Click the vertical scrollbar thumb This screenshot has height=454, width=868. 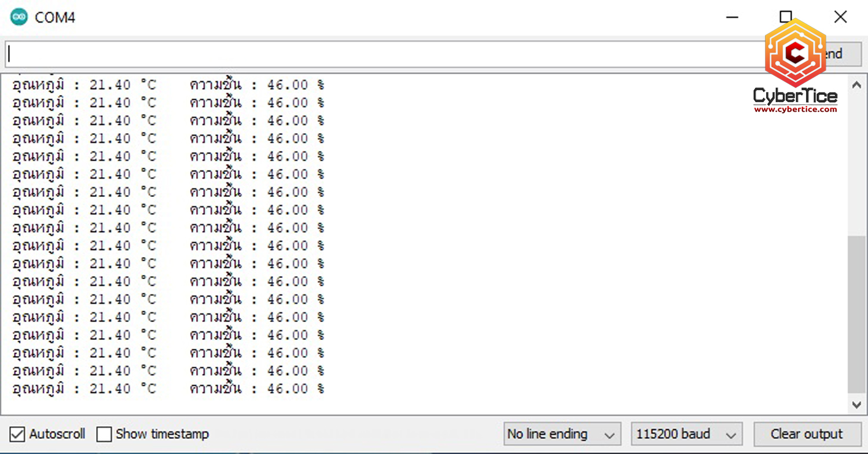pos(857,314)
